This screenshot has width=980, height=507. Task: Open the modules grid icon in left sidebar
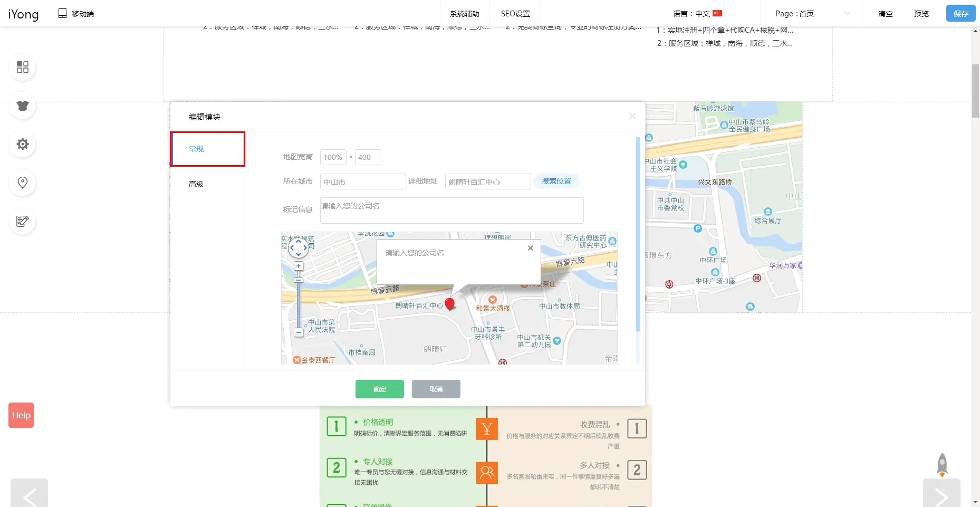pyautogui.click(x=23, y=67)
